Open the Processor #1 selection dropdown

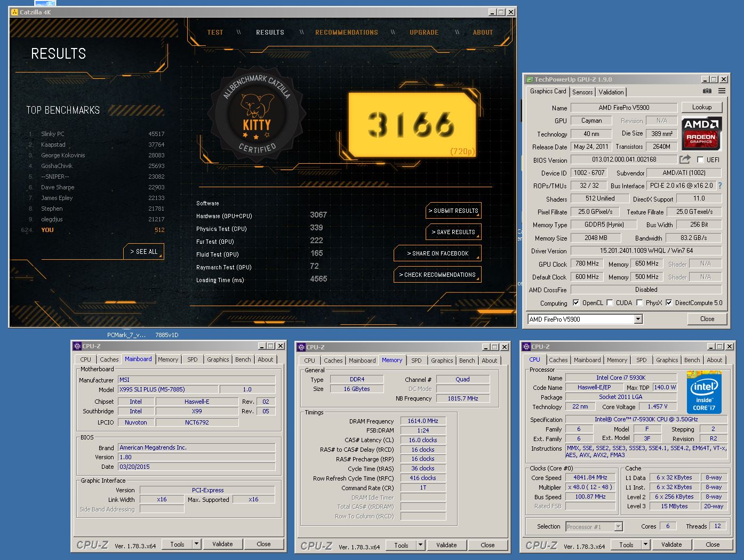tap(594, 526)
